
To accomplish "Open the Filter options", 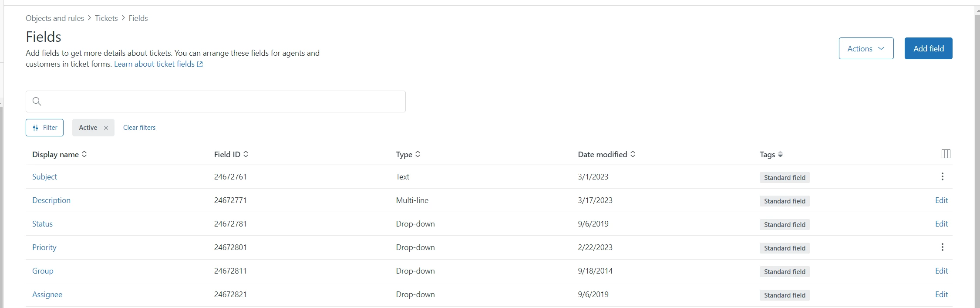I will 44,128.
